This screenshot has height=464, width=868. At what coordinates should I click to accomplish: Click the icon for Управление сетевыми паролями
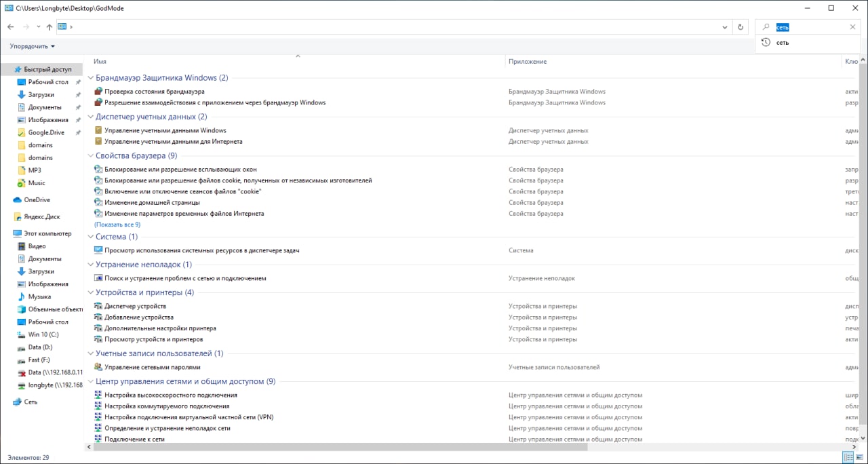(x=98, y=367)
